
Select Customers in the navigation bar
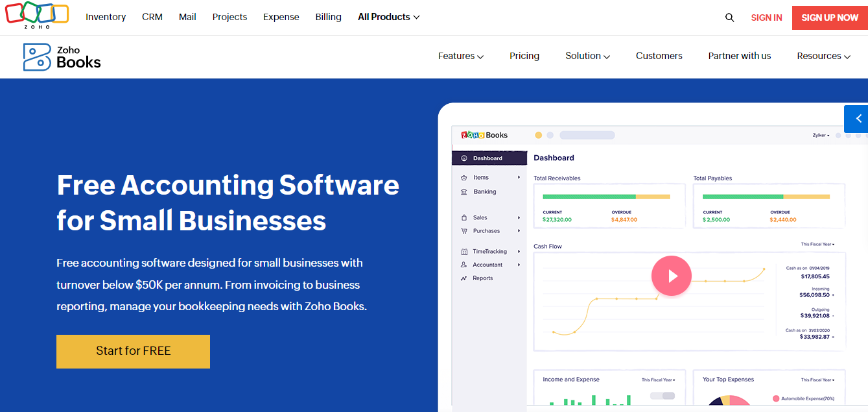tap(659, 56)
